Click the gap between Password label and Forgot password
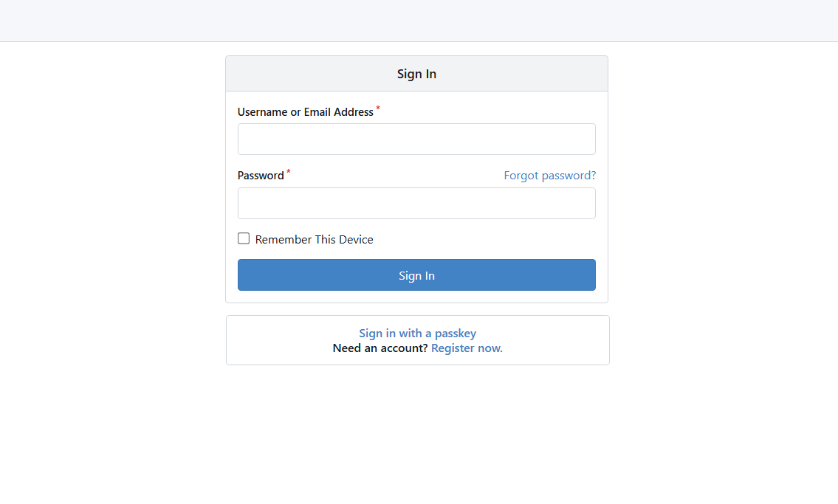Screen dimensions: 838x504 [x=396, y=175]
